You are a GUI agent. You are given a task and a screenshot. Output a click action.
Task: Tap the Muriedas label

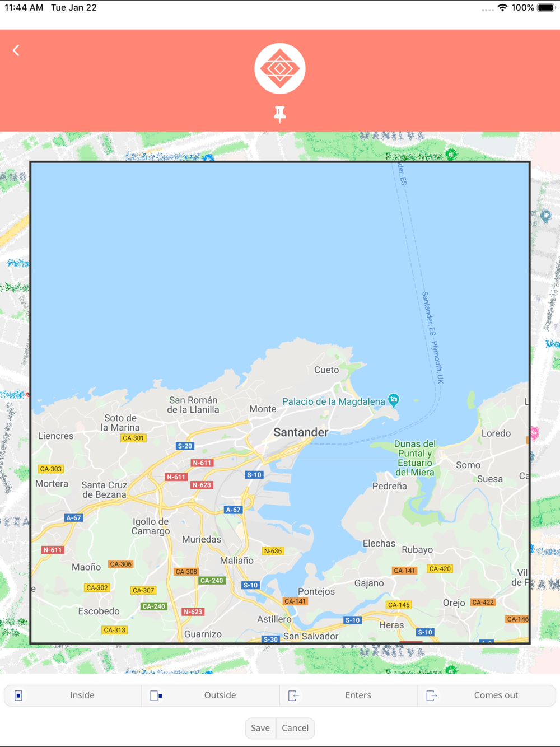pos(202,540)
